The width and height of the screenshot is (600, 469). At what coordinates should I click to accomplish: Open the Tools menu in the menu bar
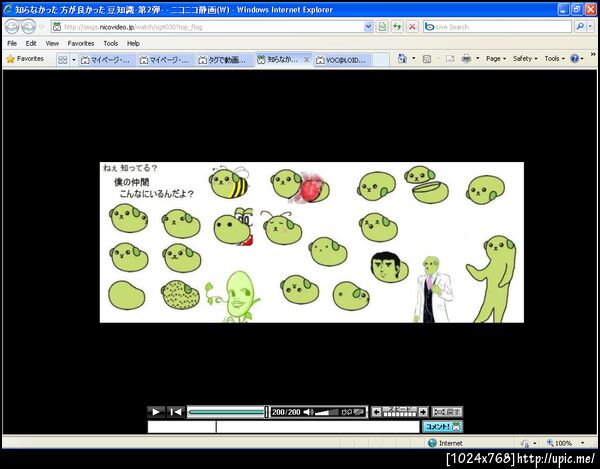pos(111,43)
